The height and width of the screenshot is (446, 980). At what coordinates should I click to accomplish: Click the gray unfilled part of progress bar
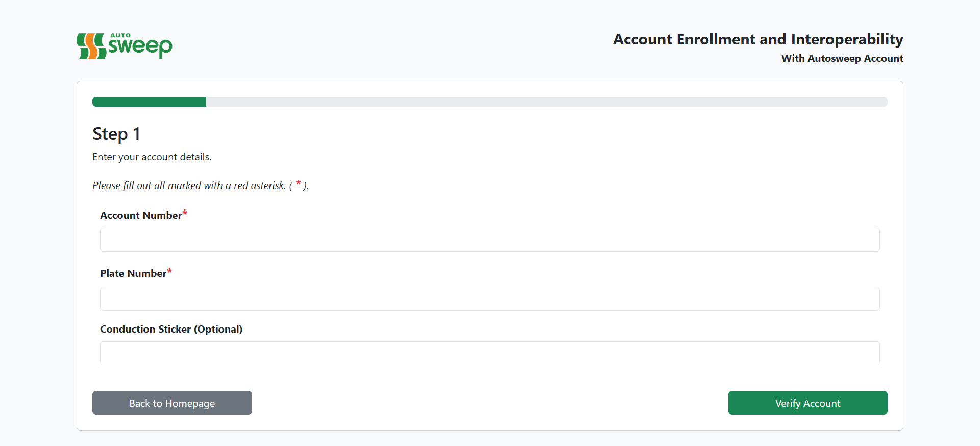click(x=546, y=102)
